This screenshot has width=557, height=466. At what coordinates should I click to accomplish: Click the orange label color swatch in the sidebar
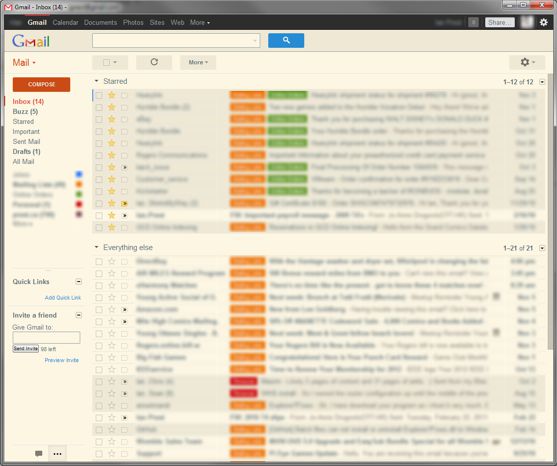(79, 184)
